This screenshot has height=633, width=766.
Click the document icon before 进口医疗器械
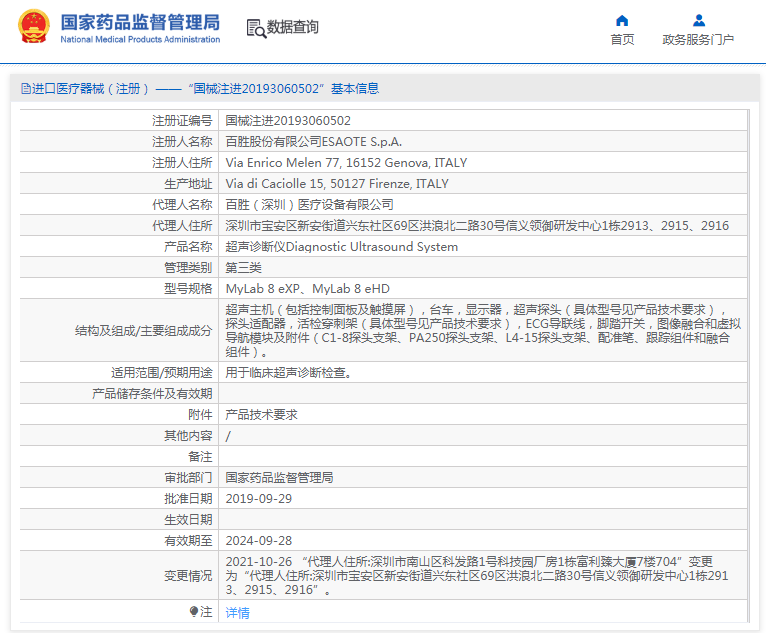(26, 88)
